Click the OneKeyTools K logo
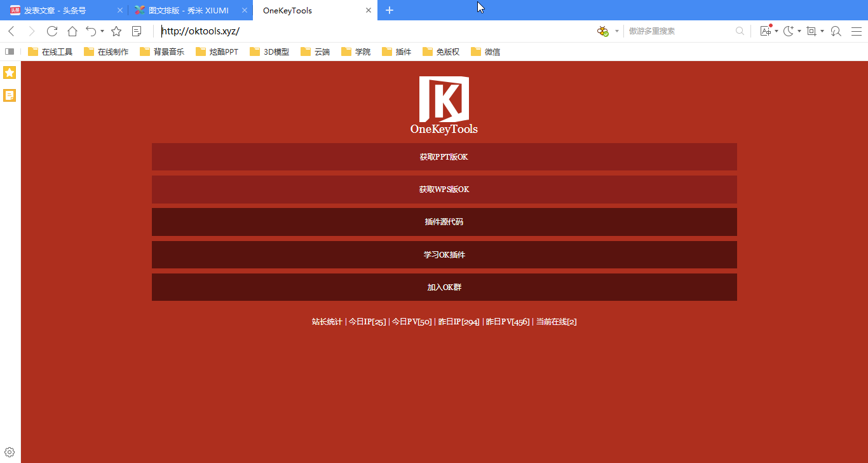Screen dimensions: 868x463 (444, 99)
